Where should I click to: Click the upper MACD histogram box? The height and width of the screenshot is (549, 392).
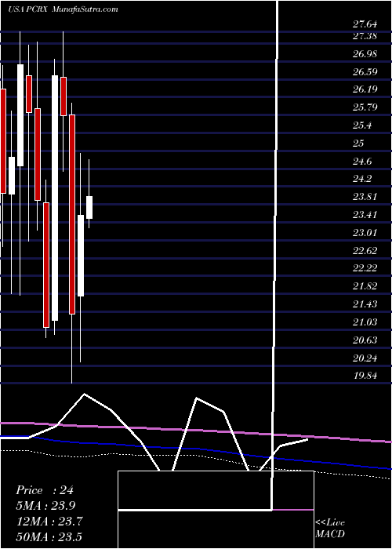point(216,490)
